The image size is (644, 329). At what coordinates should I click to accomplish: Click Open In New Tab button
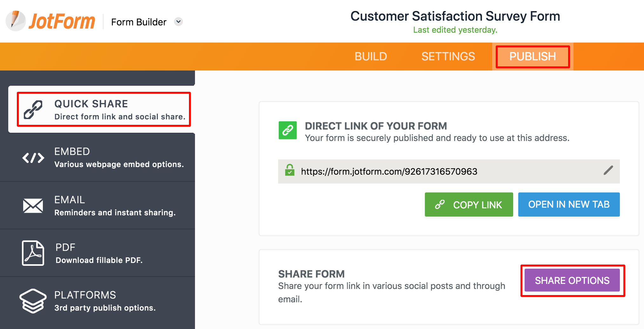click(569, 205)
